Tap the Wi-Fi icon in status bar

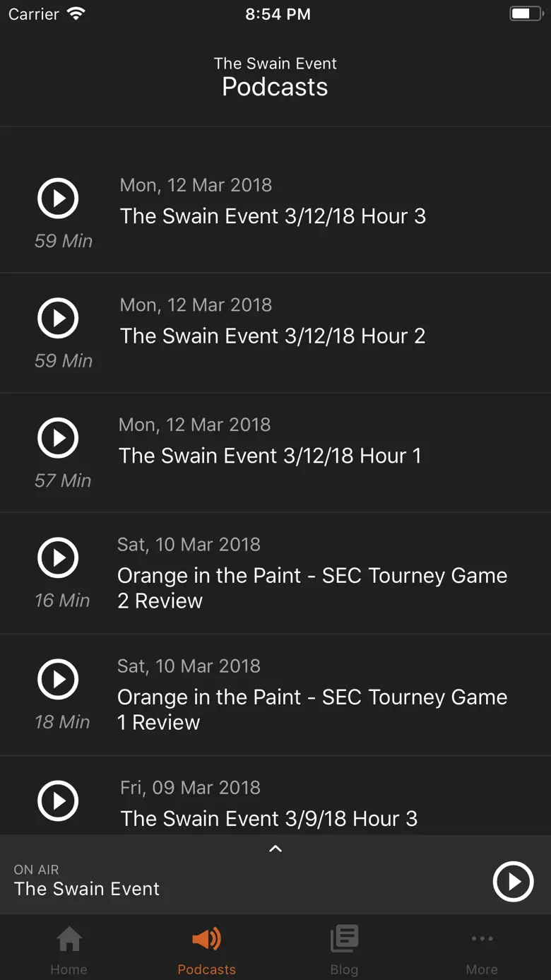click(76, 14)
